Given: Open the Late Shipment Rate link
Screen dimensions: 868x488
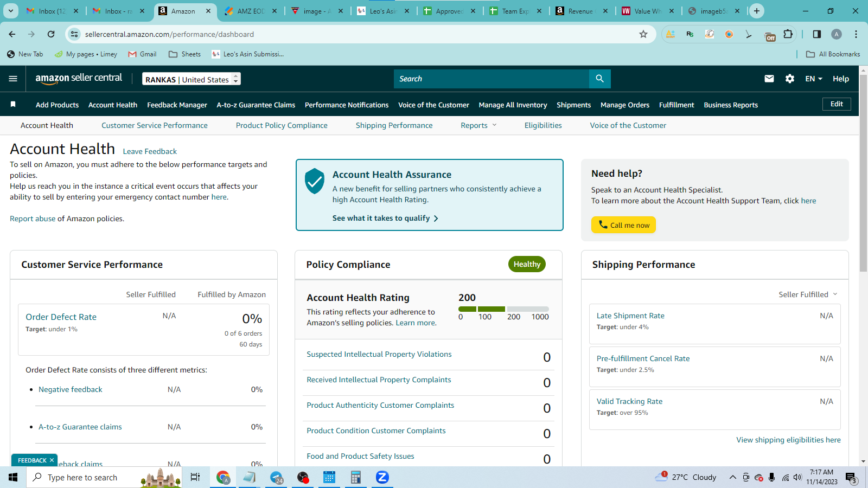Looking at the screenshot, I should (630, 316).
